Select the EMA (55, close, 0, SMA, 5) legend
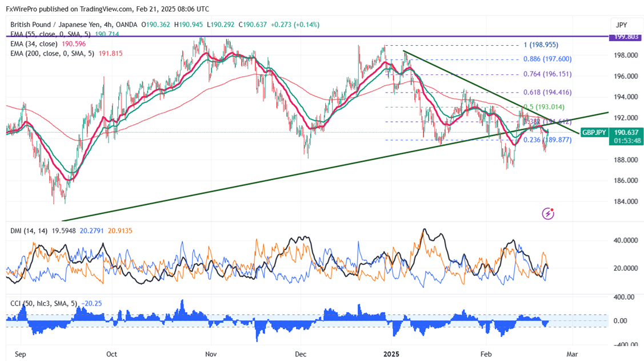644x361 pixels. click(x=50, y=34)
